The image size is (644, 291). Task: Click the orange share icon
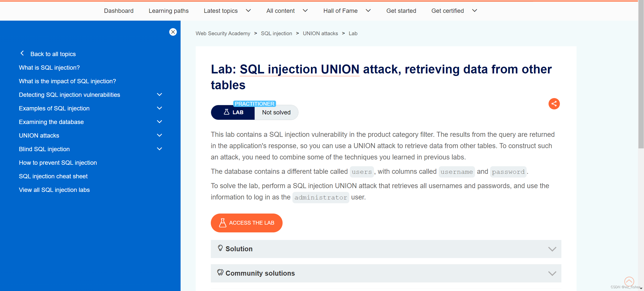click(x=554, y=104)
